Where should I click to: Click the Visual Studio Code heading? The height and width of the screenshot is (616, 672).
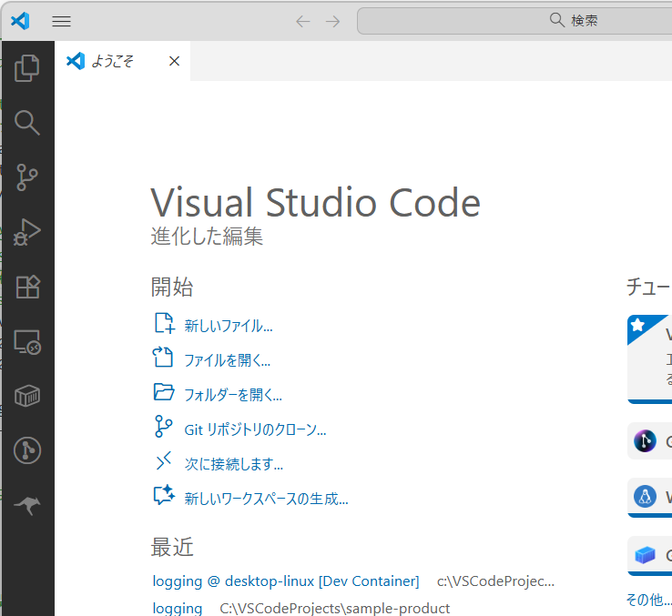[315, 203]
